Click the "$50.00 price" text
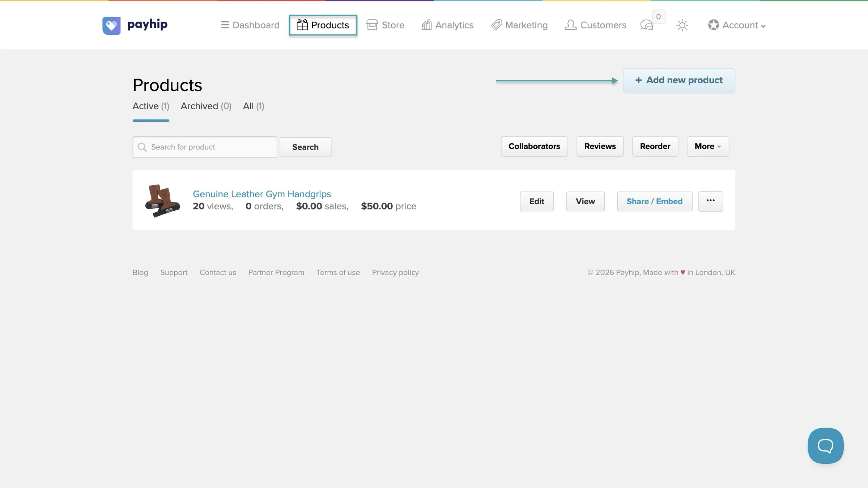The height and width of the screenshot is (488, 868). click(388, 206)
